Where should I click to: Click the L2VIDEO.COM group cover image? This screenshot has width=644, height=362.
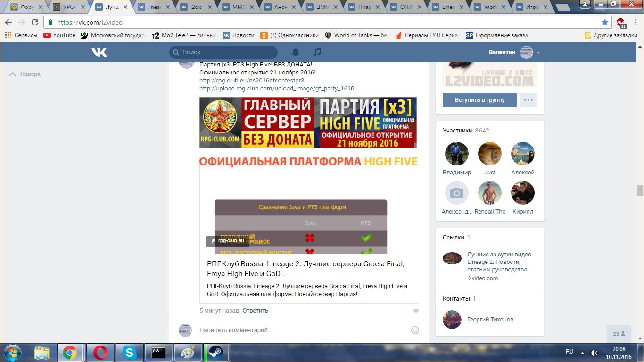tap(489, 74)
